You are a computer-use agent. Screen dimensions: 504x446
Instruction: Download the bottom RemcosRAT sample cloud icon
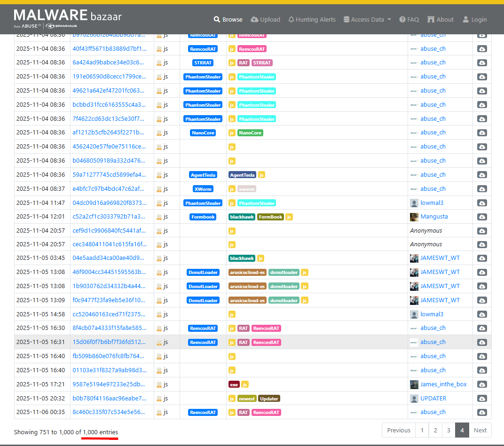click(x=481, y=412)
